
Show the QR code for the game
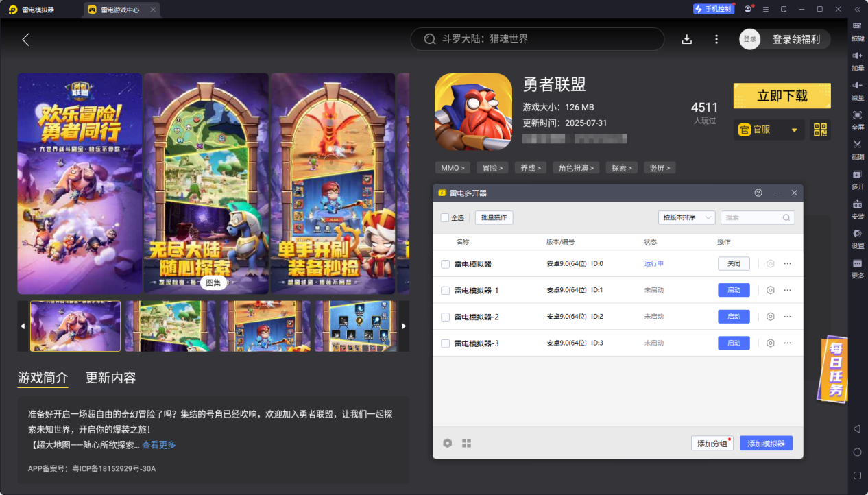[820, 130]
